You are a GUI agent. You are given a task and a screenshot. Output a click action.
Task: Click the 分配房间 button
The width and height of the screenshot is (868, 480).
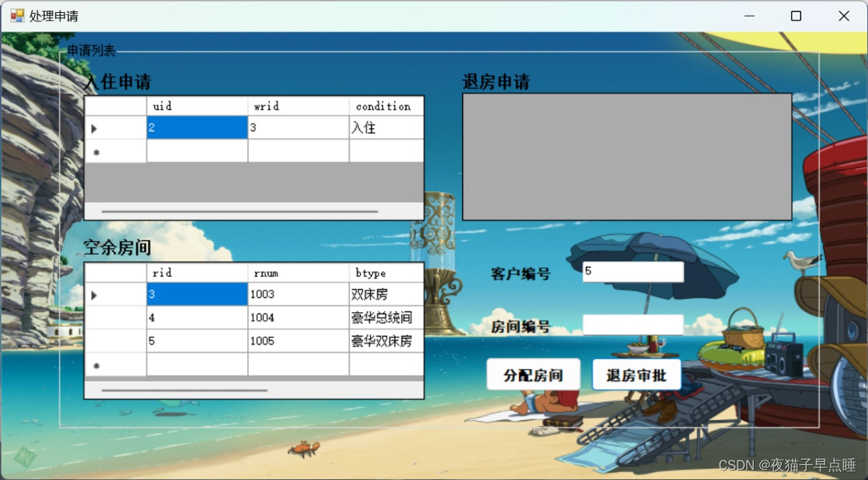(x=533, y=375)
